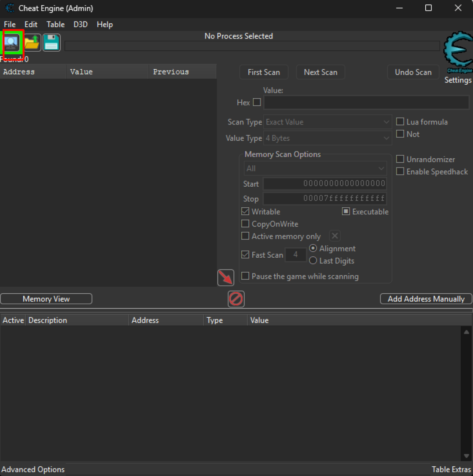Screen dimensions: 473x476
Task: Tick the Not checkbox
Action: pyautogui.click(x=400, y=134)
